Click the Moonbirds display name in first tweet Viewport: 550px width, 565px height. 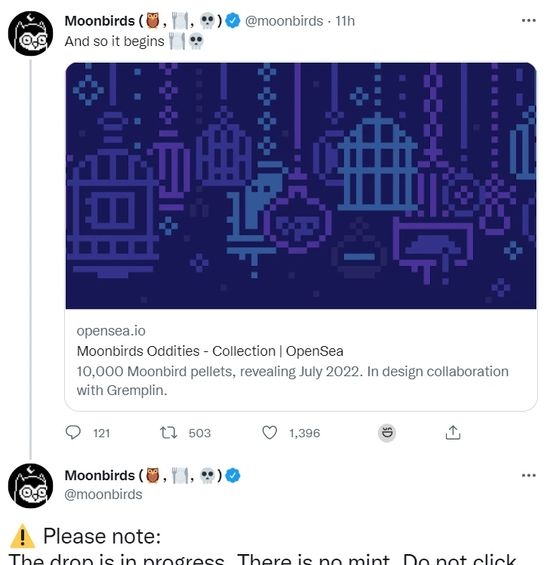point(99,21)
